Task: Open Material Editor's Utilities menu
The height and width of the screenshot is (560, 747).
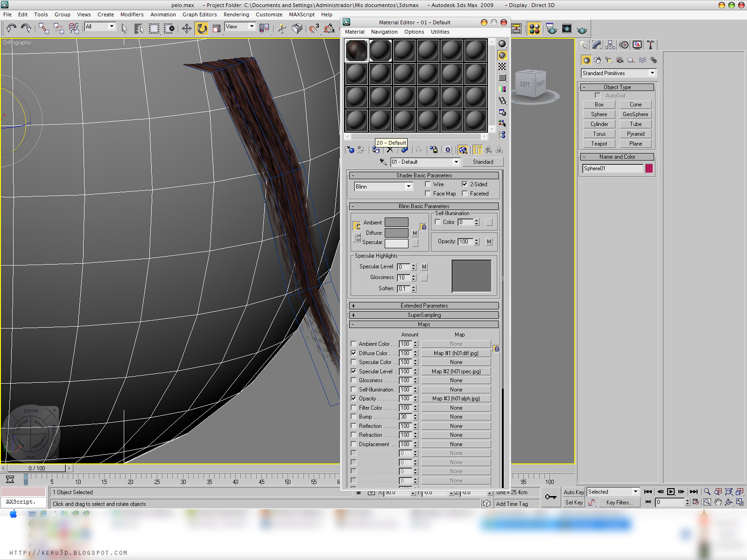Action: pyautogui.click(x=440, y=32)
